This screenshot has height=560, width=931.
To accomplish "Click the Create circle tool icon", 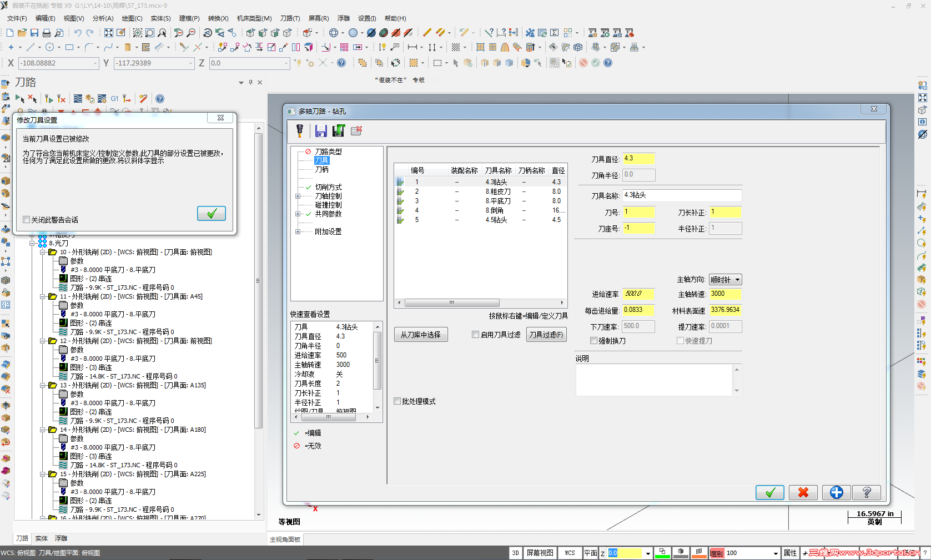I will click(50, 47).
